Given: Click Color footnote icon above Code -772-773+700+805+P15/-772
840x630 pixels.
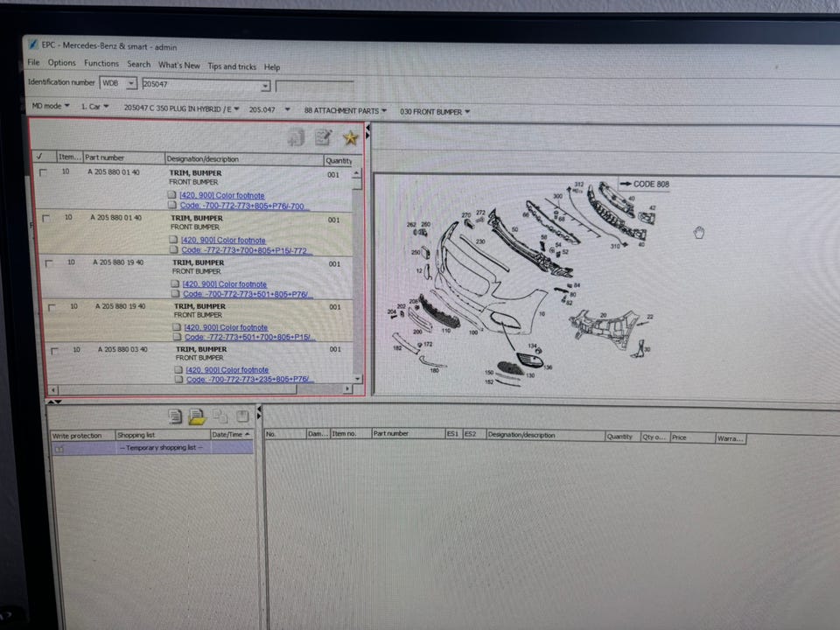Looking at the screenshot, I should coord(173,240).
